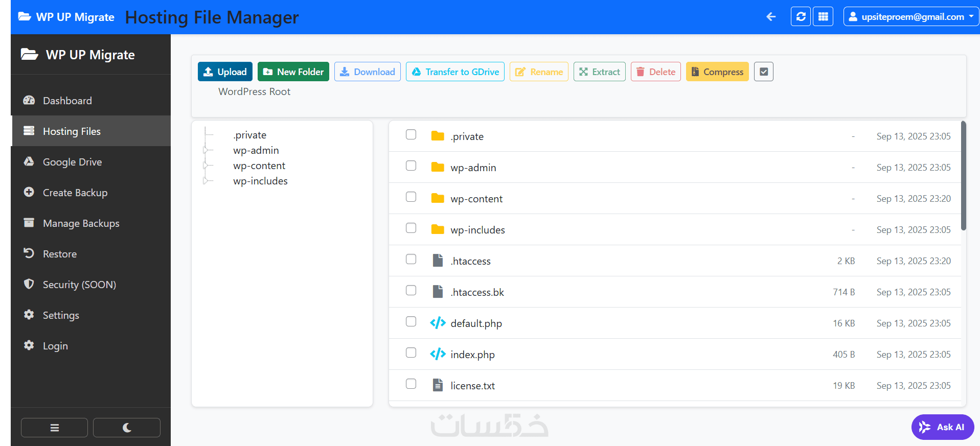Click the Compress button
The width and height of the screenshot is (980, 446).
717,72
